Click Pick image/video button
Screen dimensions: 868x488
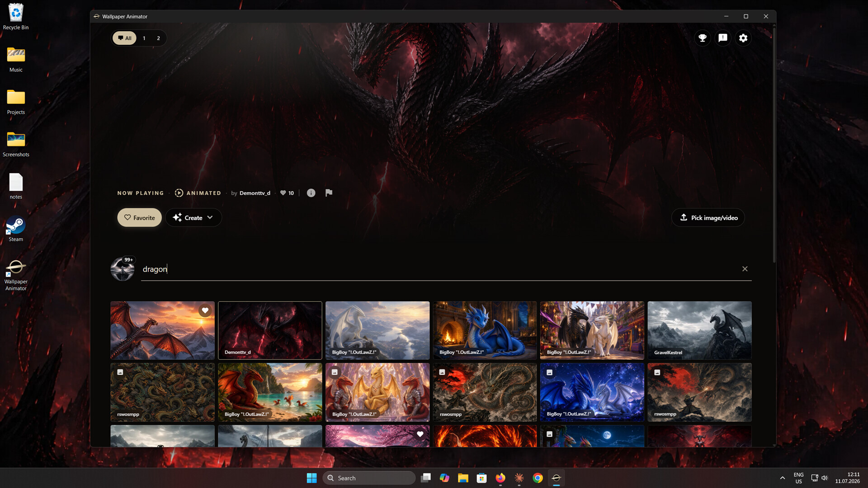pos(708,218)
